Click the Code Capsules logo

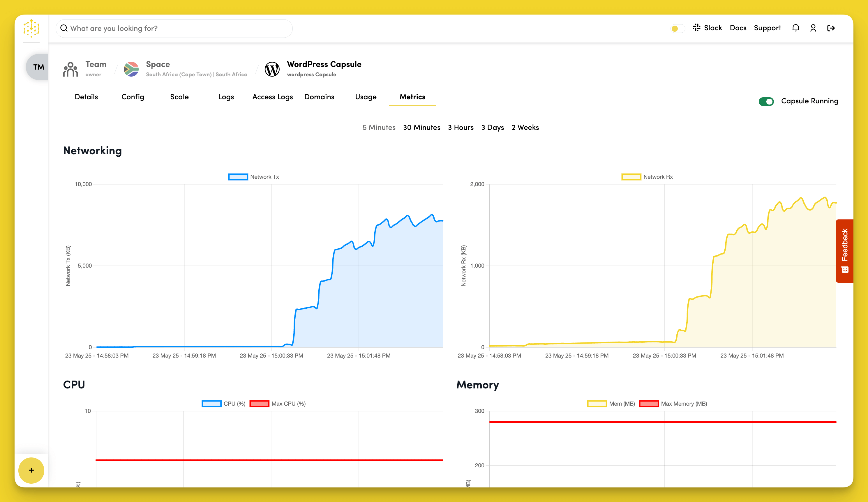pyautogui.click(x=31, y=28)
